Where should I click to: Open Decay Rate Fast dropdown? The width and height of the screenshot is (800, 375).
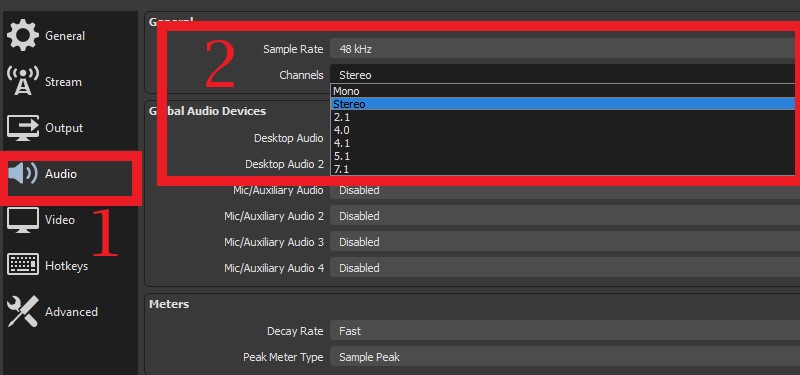pos(565,331)
